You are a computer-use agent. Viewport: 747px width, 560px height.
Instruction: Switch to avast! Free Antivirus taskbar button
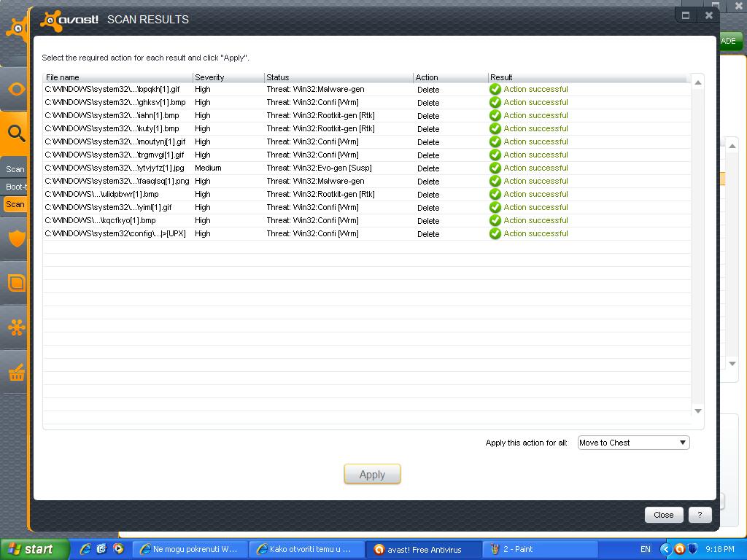pos(424,549)
